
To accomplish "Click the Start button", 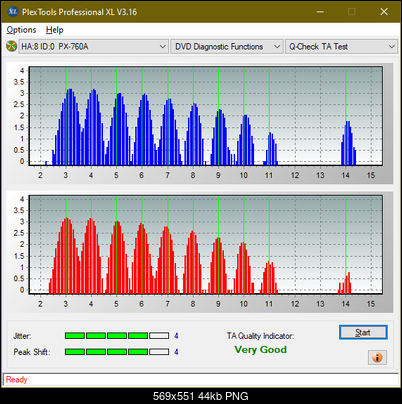I will [x=363, y=332].
